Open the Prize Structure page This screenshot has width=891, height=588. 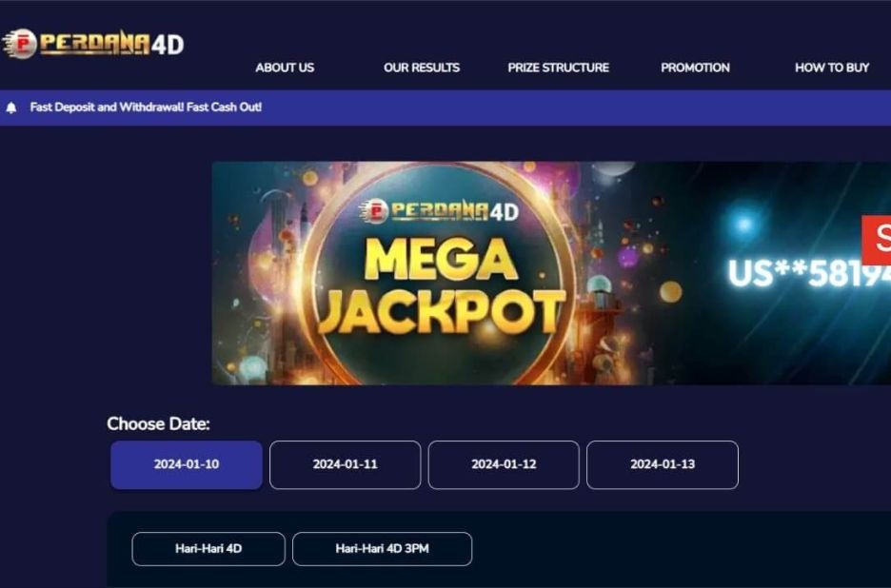558,68
